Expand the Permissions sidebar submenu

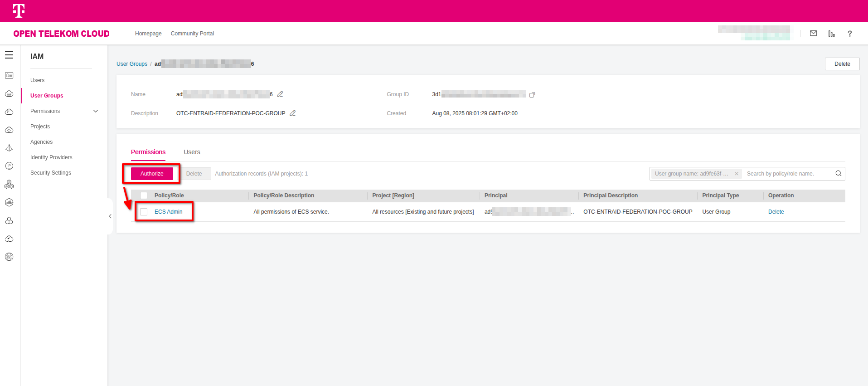click(96, 111)
